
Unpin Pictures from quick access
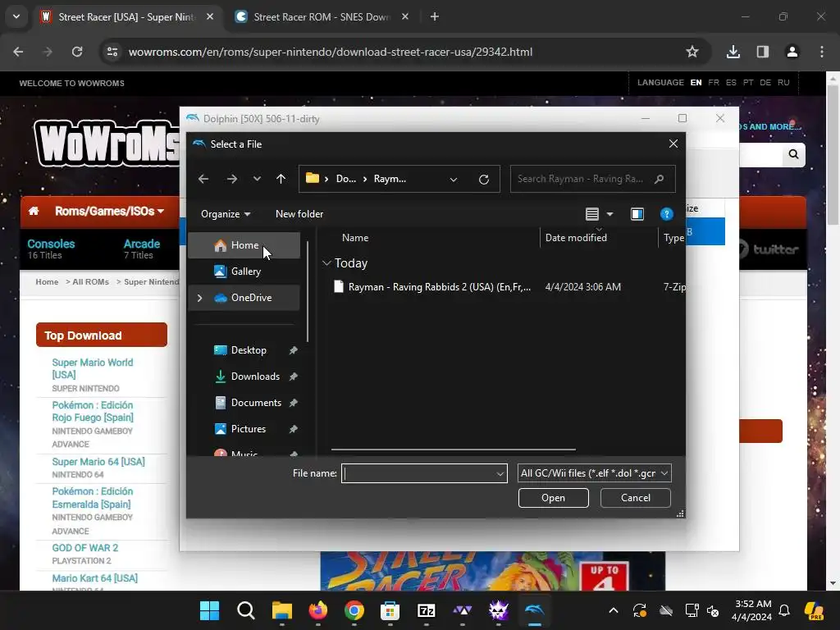click(x=293, y=429)
